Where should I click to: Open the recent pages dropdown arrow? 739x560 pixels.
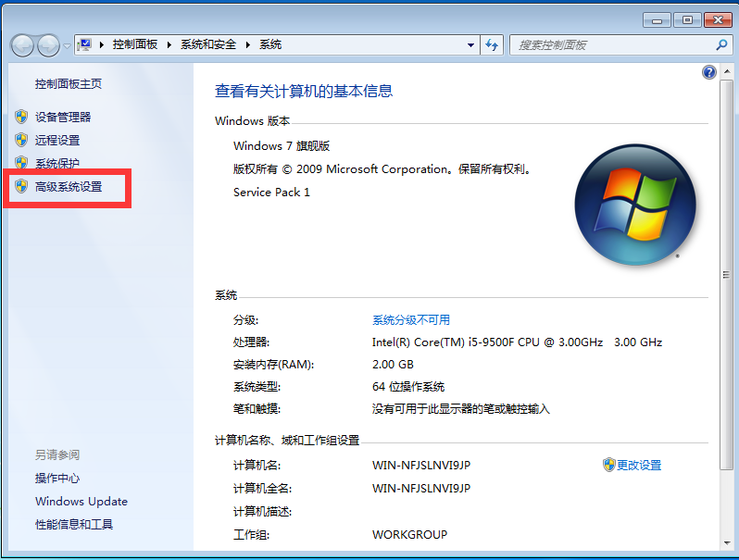67,46
